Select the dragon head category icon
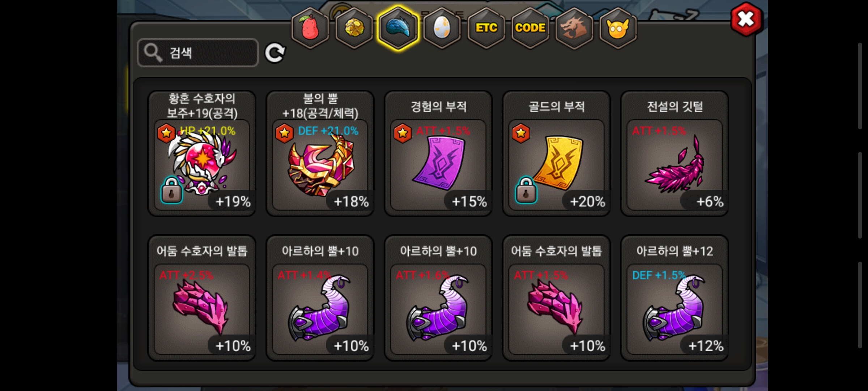The image size is (868, 391). (x=574, y=28)
